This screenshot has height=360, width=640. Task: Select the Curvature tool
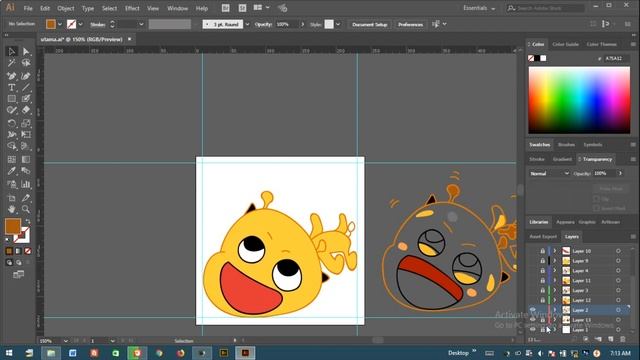pyautogui.click(x=26, y=76)
